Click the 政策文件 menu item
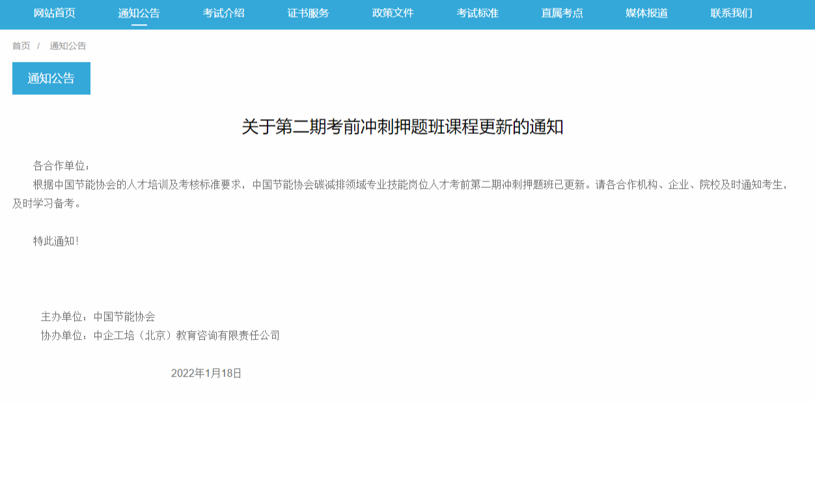The height and width of the screenshot is (504, 815). pos(393,13)
